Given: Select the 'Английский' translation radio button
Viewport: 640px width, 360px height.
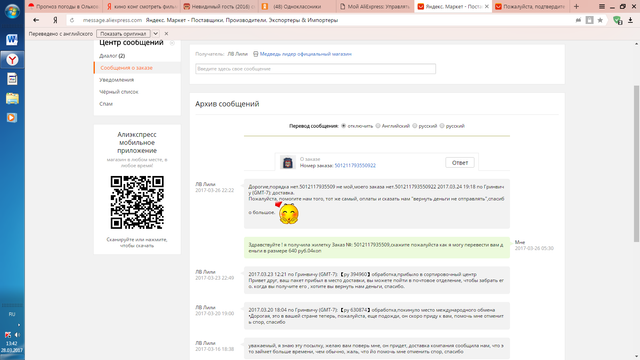Looking at the screenshot, I should pos(378,126).
